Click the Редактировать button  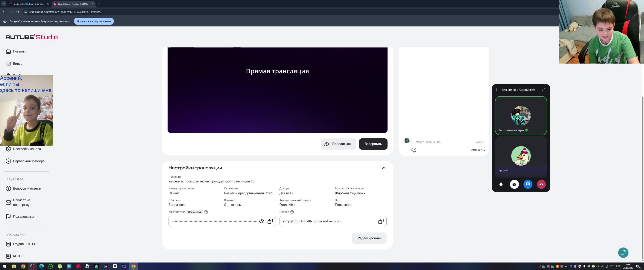pos(369,238)
